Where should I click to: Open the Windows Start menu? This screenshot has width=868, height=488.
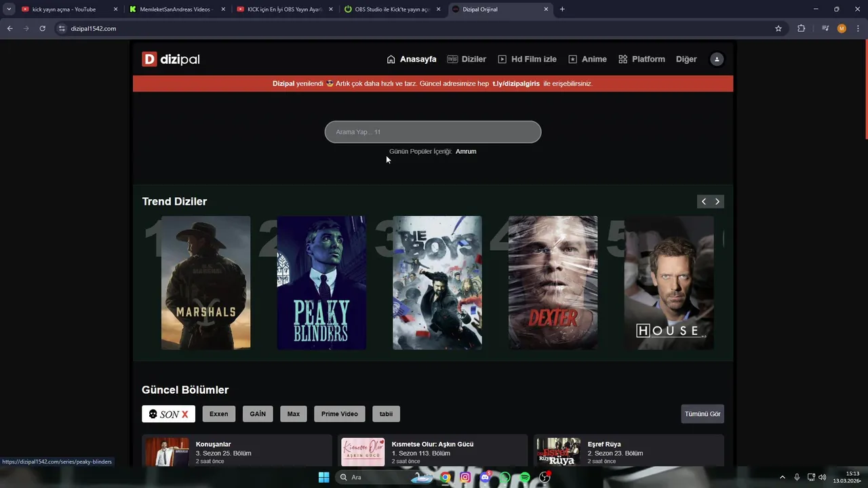point(323,477)
